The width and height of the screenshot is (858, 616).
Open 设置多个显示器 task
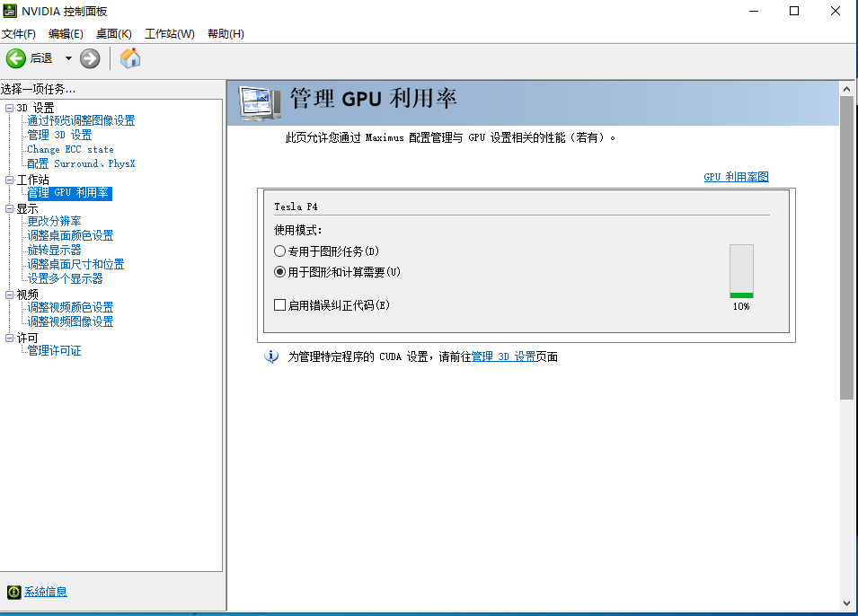pyautogui.click(x=65, y=278)
